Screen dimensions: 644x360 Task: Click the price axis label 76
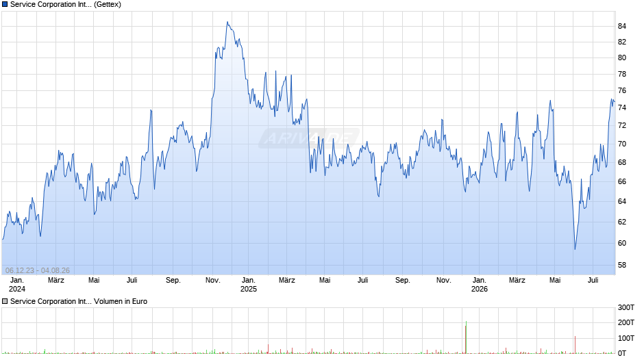click(x=622, y=91)
